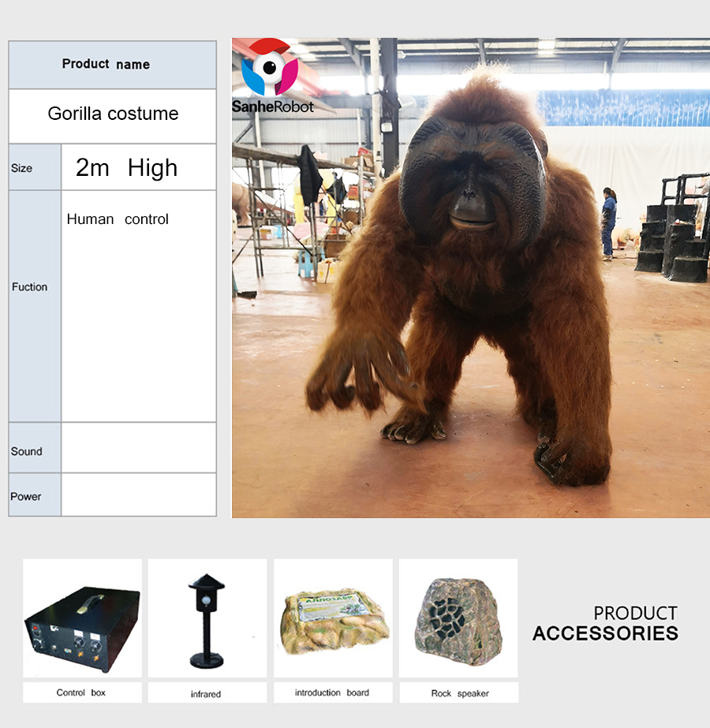Select the Control box accessory image
This screenshot has width=710, height=728.
coord(82,618)
